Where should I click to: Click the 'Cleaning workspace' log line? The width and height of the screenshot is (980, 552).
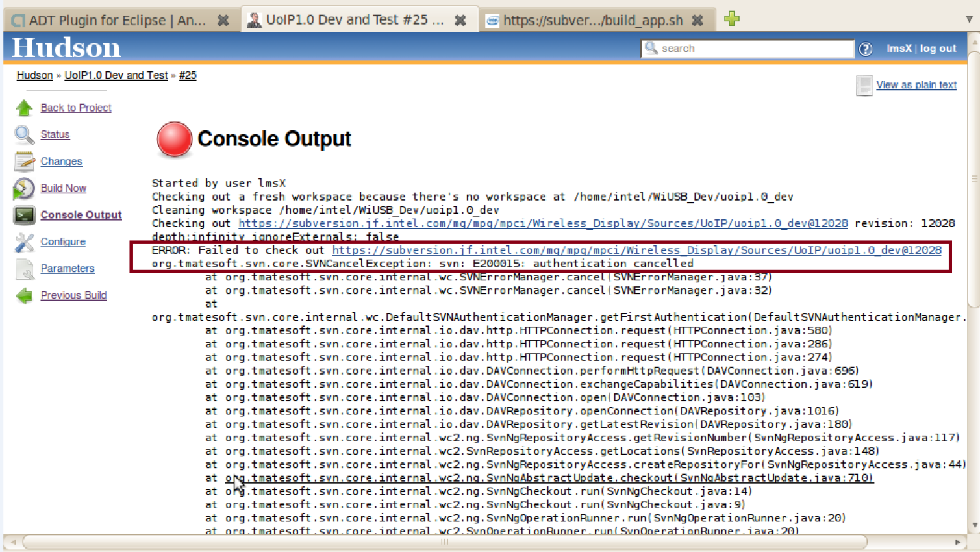[325, 210]
